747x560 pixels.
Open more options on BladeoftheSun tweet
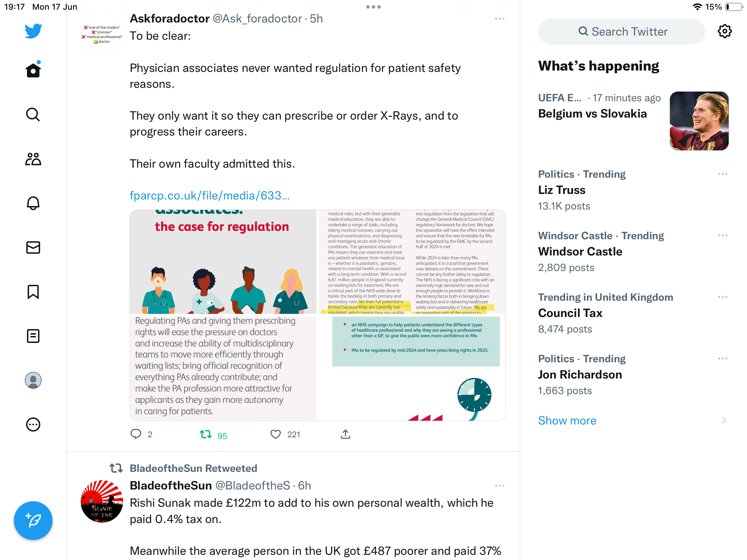pos(499,486)
